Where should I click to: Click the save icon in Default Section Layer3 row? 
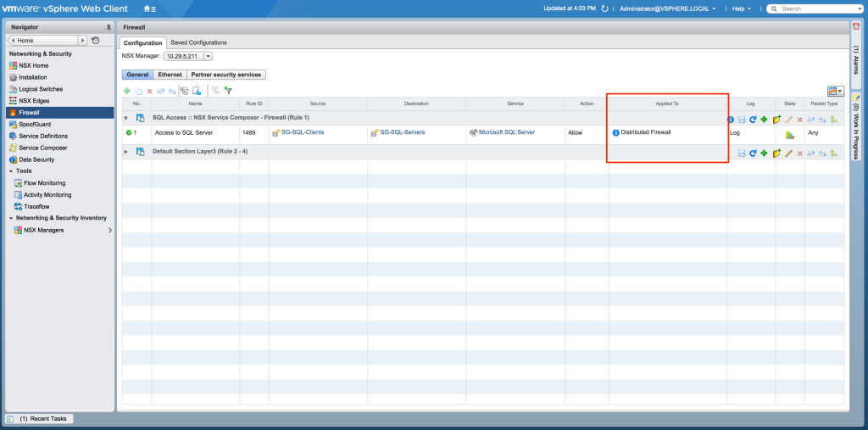(x=742, y=154)
